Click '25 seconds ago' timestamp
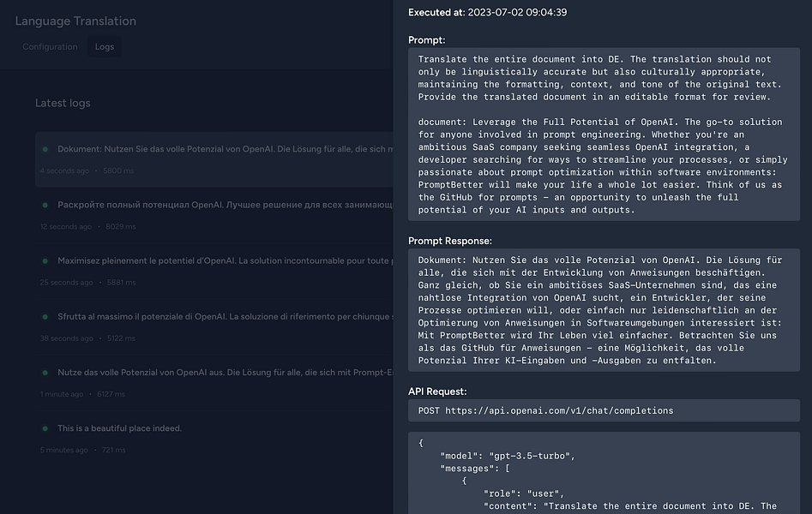The height and width of the screenshot is (514, 812). point(66,283)
